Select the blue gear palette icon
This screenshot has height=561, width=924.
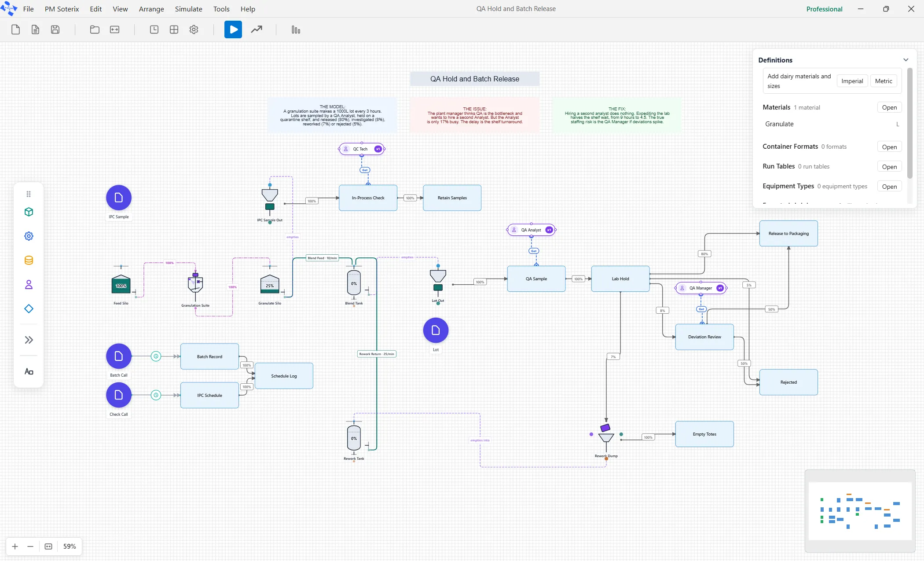point(29,236)
